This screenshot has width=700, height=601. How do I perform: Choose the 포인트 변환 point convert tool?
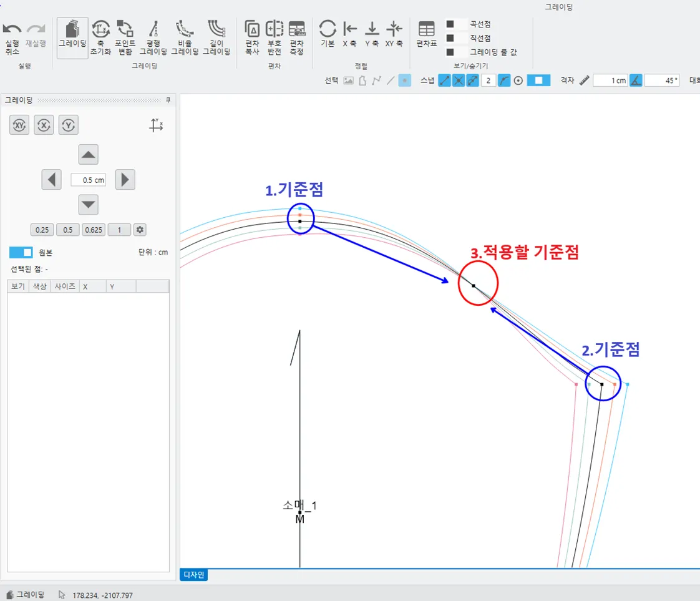125,37
